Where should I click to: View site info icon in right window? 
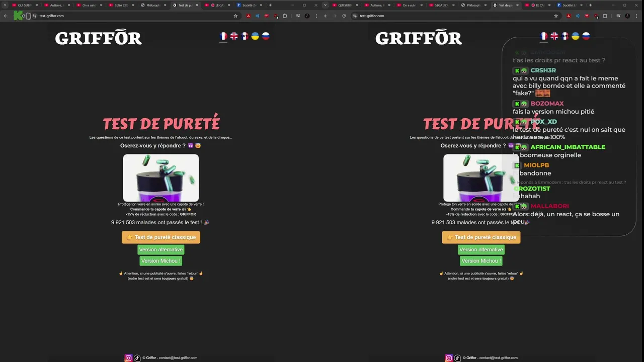click(355, 16)
